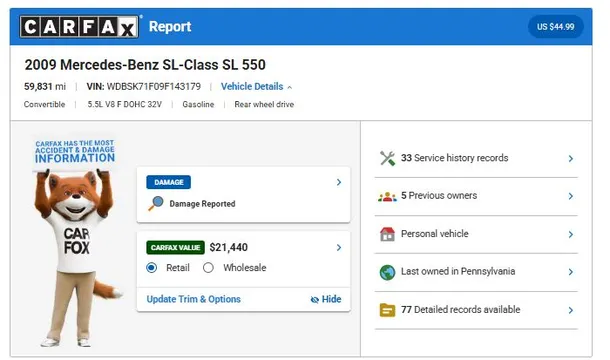This screenshot has width=610, height=360.
Task: Click the previous owners people icon
Action: [387, 196]
